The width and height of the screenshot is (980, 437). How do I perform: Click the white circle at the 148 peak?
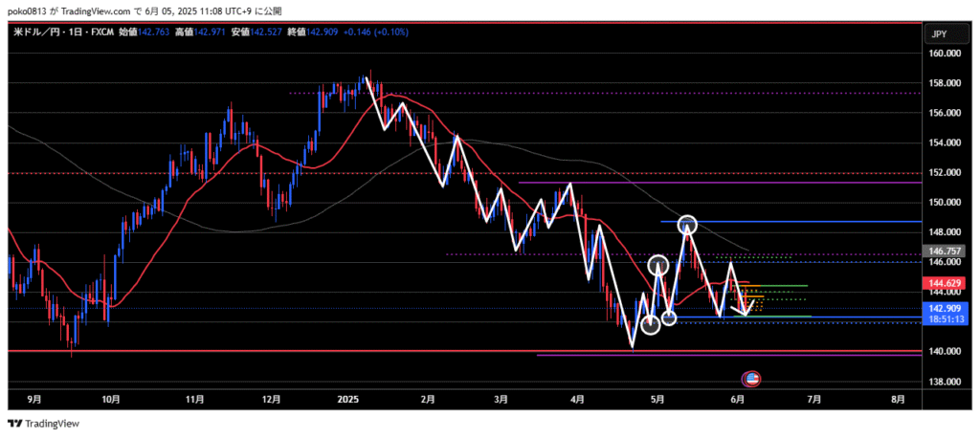(x=687, y=226)
